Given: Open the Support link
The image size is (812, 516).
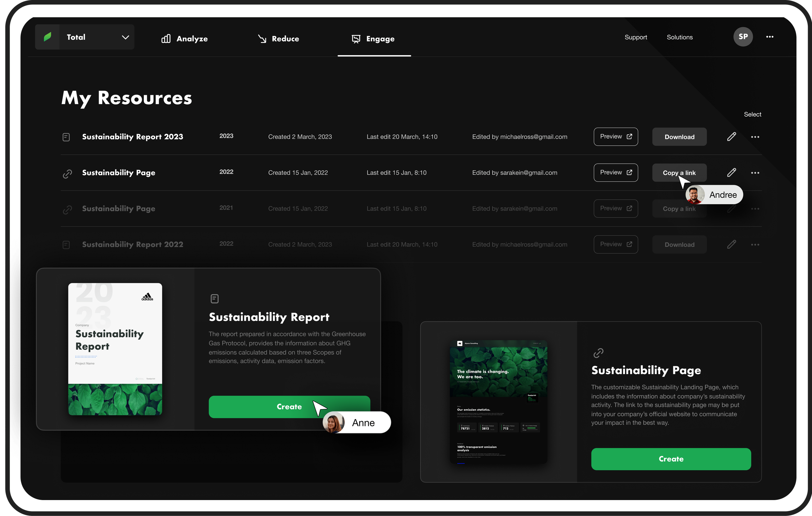Looking at the screenshot, I should [x=636, y=37].
